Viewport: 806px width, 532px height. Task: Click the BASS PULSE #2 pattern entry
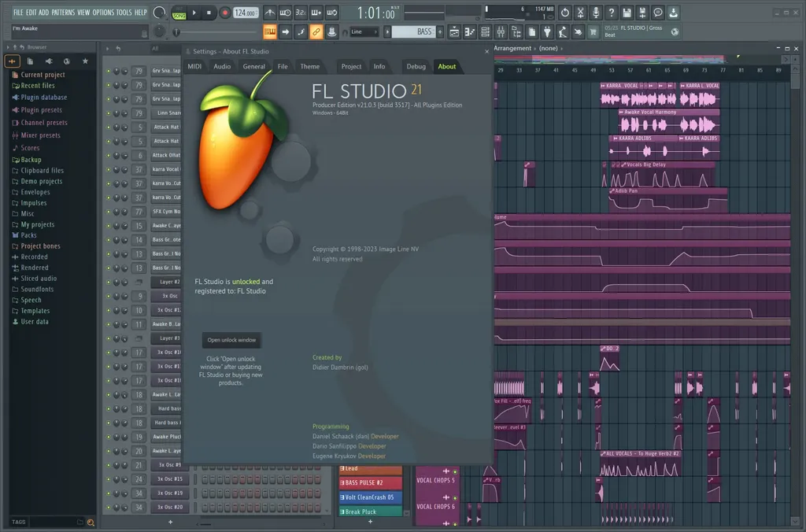370,482
